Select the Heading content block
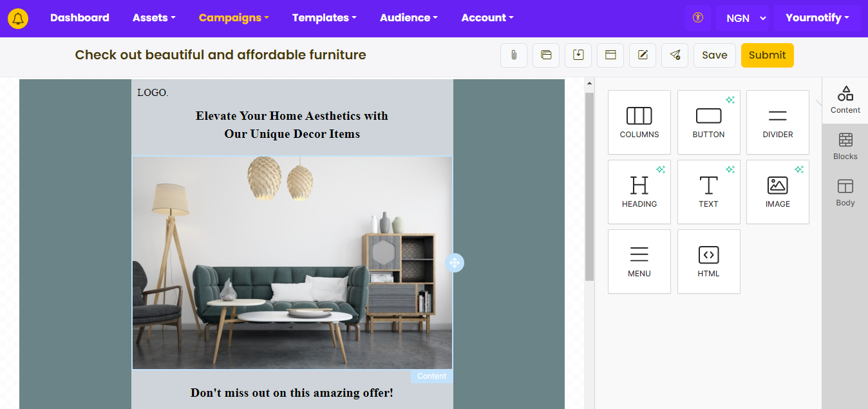This screenshot has width=868, height=409. (639, 192)
